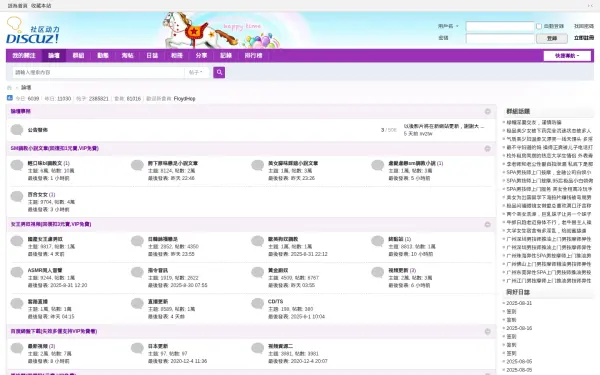Click the search text input field
This screenshot has height=375, width=600.
[x=98, y=72]
